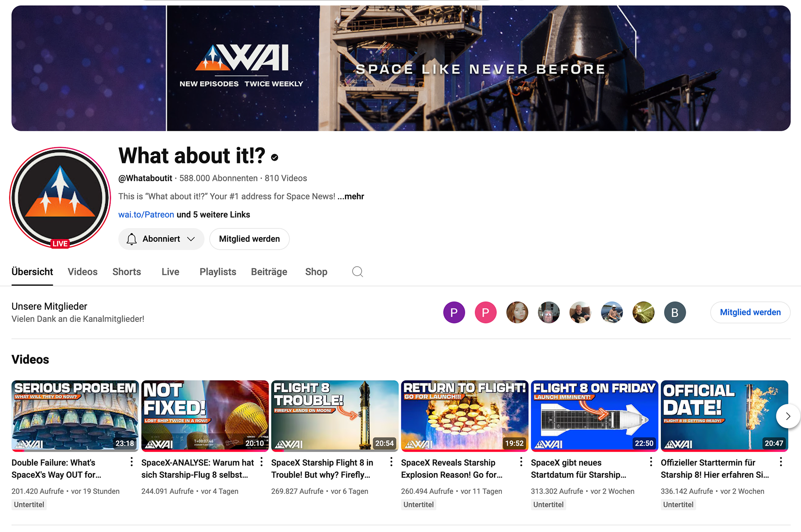Expand the '5 weitere Links' list

213,215
